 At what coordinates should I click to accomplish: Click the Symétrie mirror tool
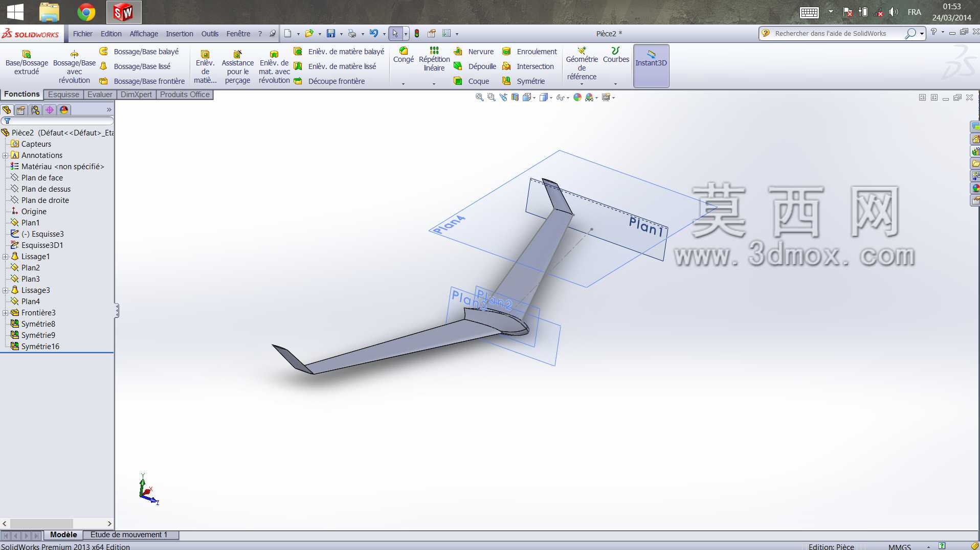point(523,81)
